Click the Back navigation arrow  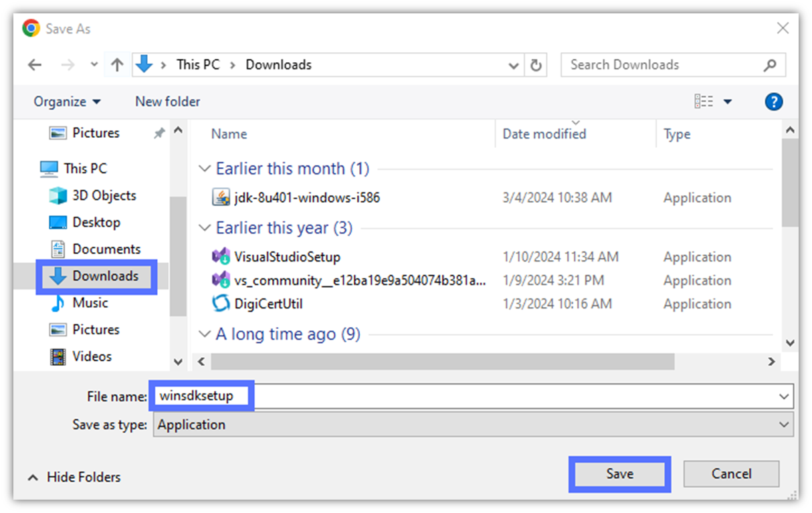click(x=34, y=64)
